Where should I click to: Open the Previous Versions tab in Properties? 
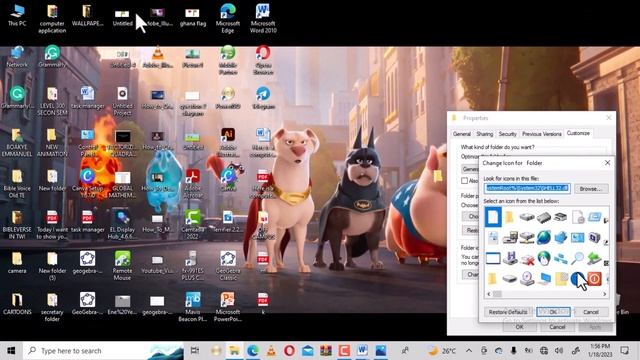click(542, 134)
